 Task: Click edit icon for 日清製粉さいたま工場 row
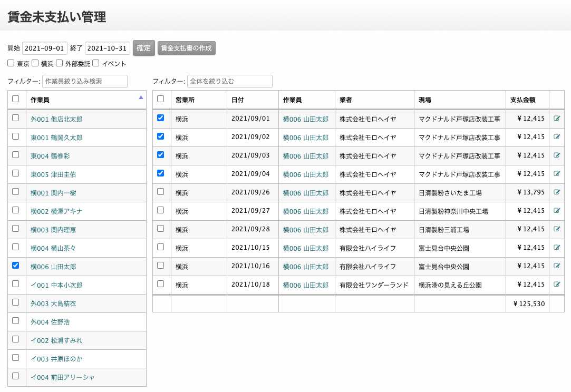[x=557, y=192]
